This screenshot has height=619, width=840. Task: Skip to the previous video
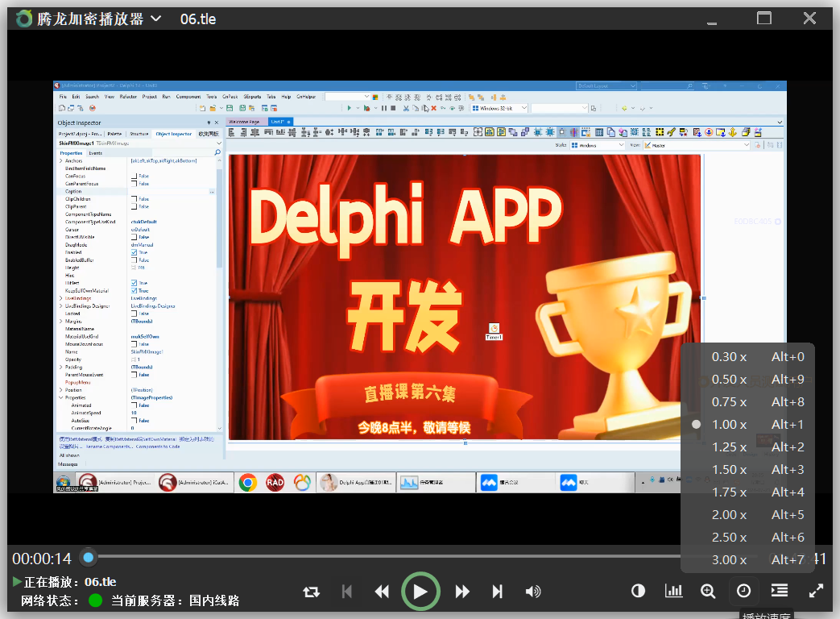click(346, 592)
